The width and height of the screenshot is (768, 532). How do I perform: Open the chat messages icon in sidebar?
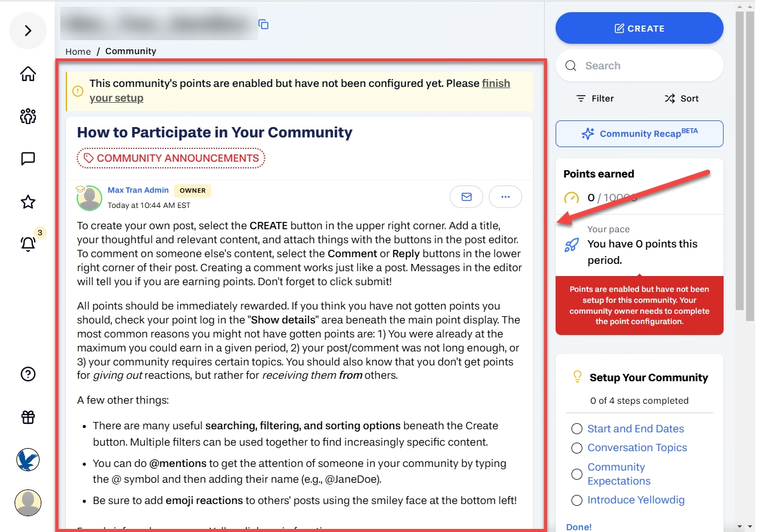tap(28, 159)
